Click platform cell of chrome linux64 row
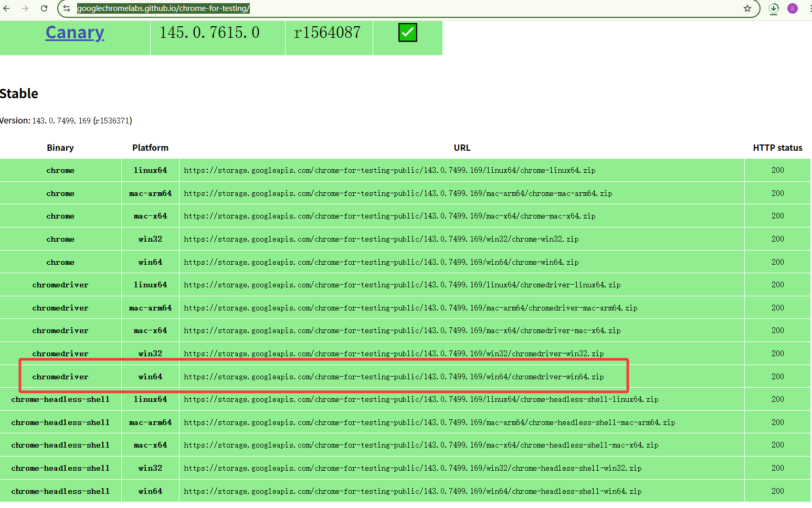 point(150,170)
